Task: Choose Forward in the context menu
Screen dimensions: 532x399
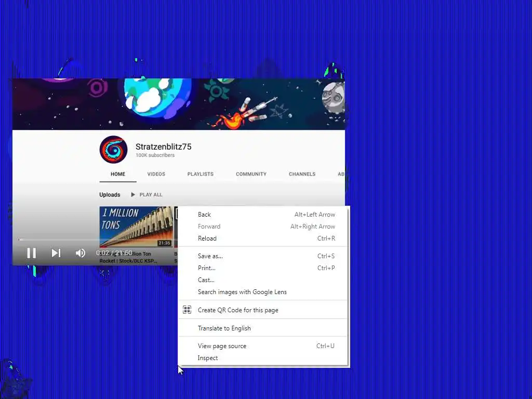Action: 263,227
